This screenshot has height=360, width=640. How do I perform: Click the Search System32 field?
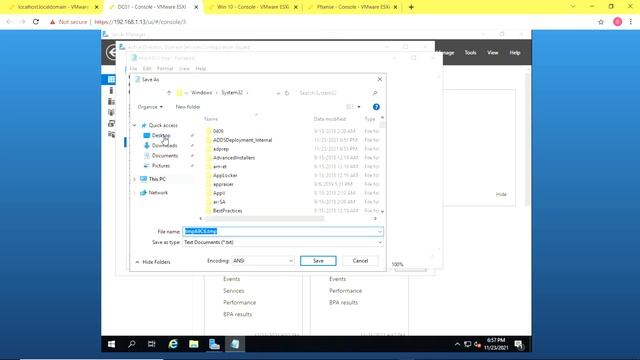coord(333,93)
